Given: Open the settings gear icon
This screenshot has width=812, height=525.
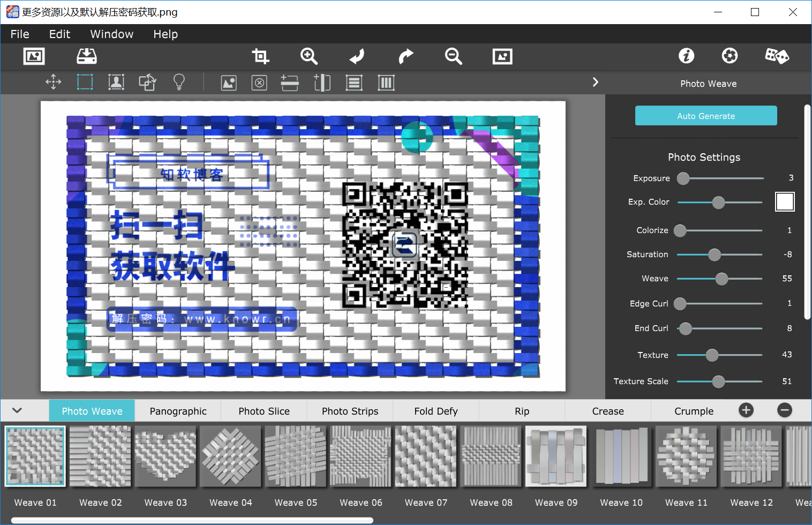Looking at the screenshot, I should 730,56.
